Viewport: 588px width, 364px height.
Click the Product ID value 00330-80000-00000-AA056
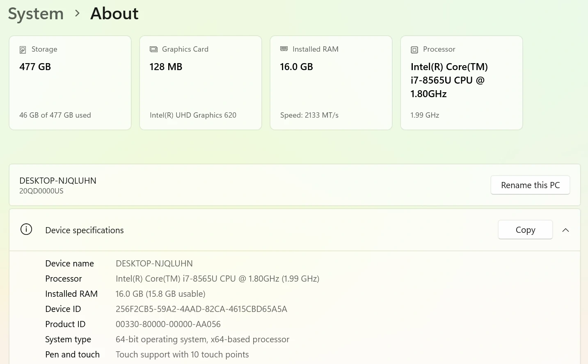(x=168, y=324)
